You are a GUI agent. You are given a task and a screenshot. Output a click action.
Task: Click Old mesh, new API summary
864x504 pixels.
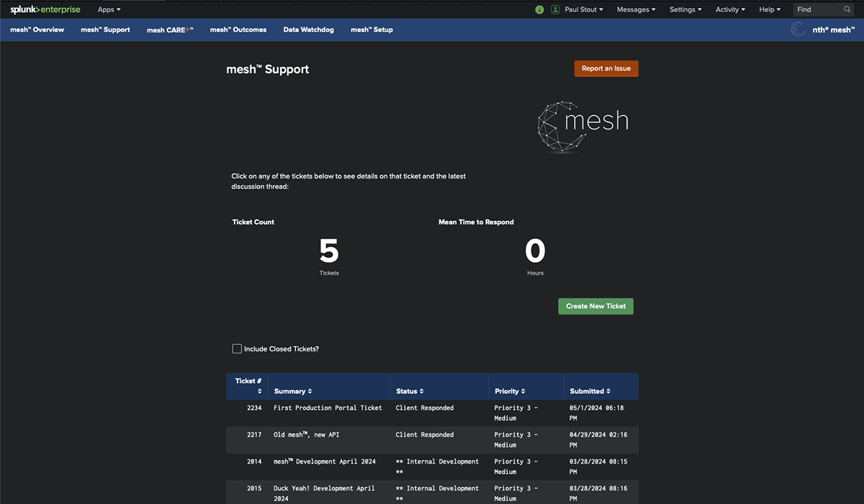(307, 435)
